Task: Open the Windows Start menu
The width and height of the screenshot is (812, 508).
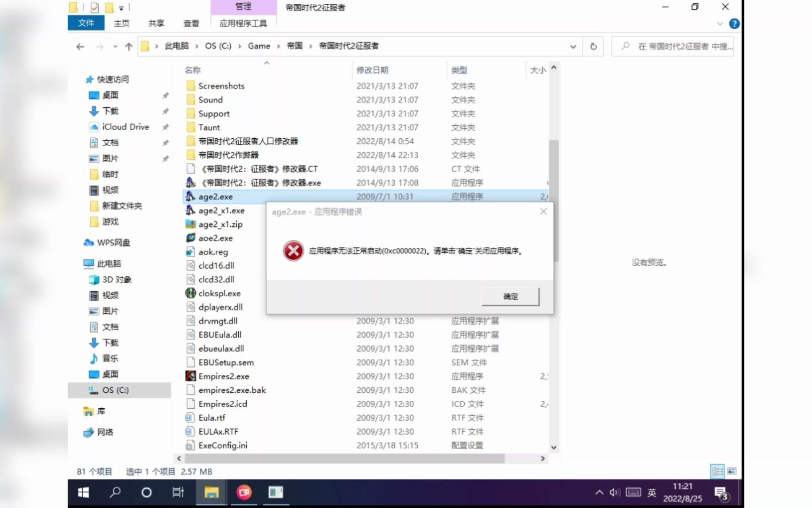Action: [x=83, y=492]
